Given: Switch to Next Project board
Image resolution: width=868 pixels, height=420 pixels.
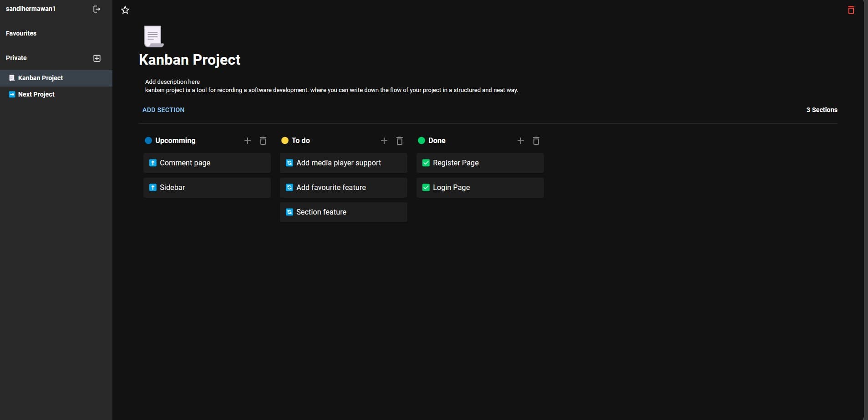Looking at the screenshot, I should click(36, 94).
